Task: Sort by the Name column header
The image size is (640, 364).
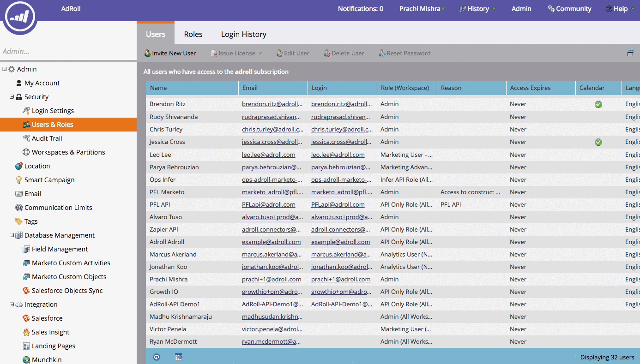Action: tap(193, 88)
